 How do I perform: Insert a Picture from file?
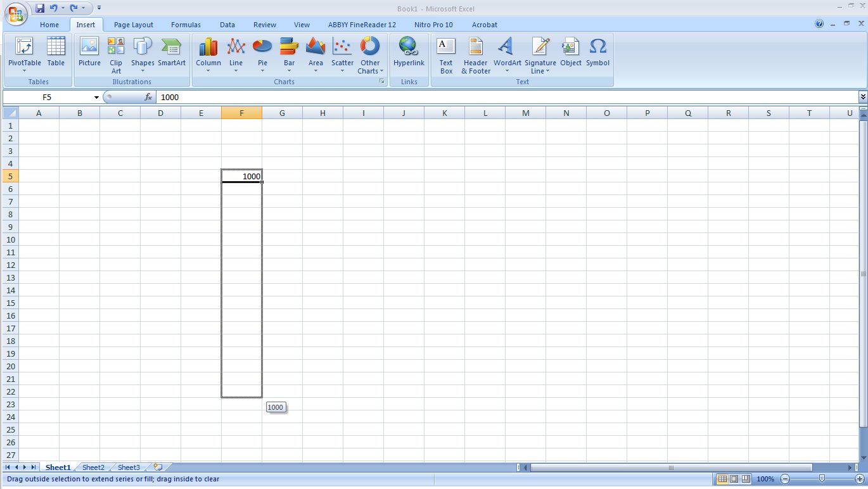pyautogui.click(x=89, y=54)
